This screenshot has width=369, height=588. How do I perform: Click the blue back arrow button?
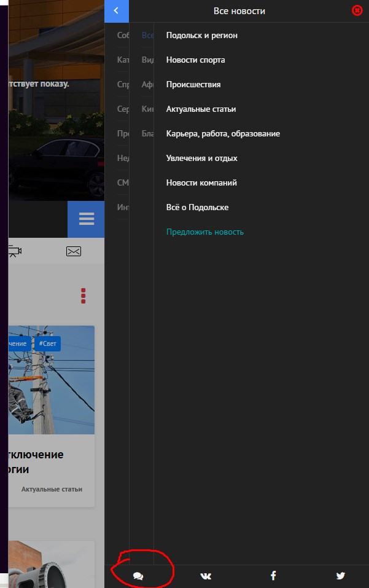tap(116, 11)
